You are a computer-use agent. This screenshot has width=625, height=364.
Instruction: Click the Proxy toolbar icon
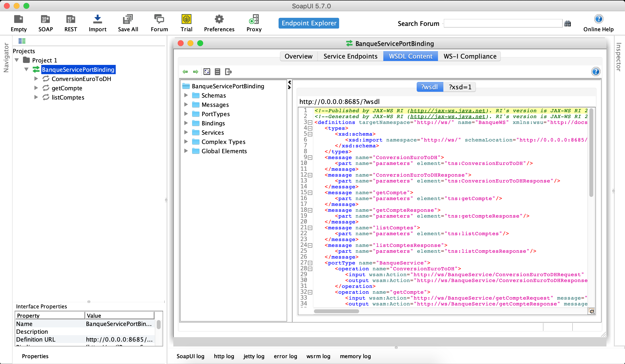[254, 19]
